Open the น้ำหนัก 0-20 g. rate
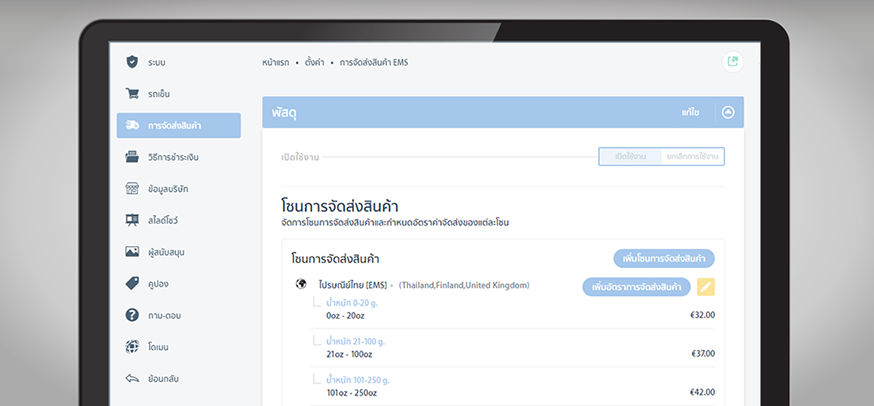Screen dimensions: 874x406 [352, 303]
